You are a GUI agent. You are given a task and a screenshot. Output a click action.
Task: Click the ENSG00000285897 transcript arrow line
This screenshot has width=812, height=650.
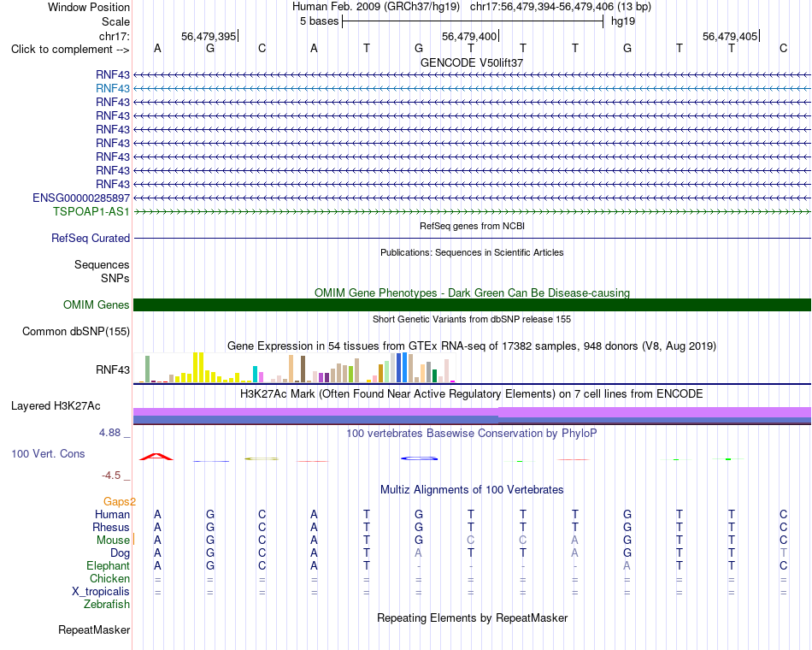click(x=472, y=198)
